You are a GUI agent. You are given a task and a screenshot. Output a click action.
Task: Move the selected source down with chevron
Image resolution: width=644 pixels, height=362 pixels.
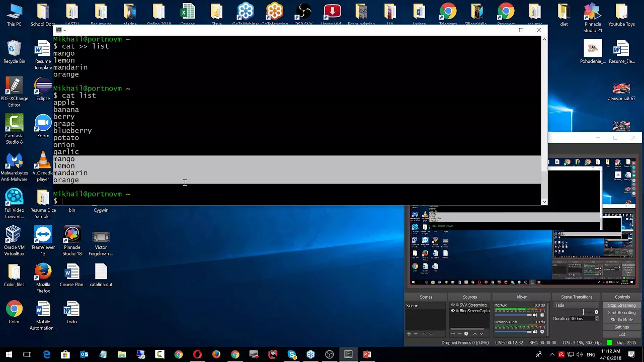481,334
